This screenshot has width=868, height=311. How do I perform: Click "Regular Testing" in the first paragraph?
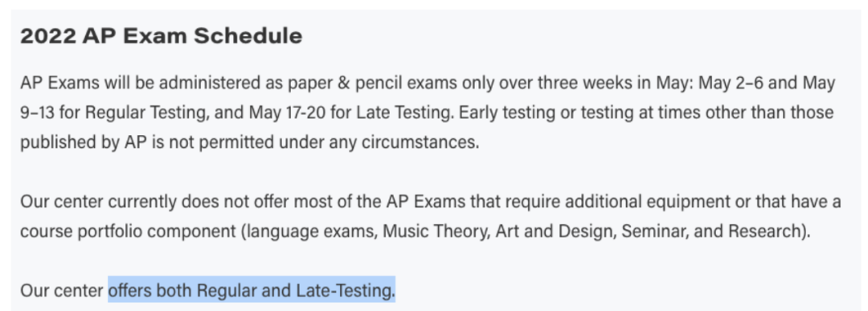[x=145, y=113]
